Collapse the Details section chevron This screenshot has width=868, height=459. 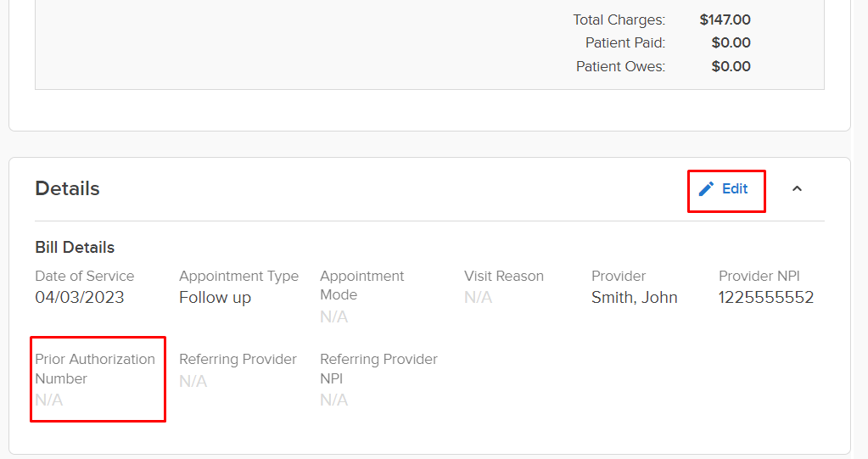(797, 189)
